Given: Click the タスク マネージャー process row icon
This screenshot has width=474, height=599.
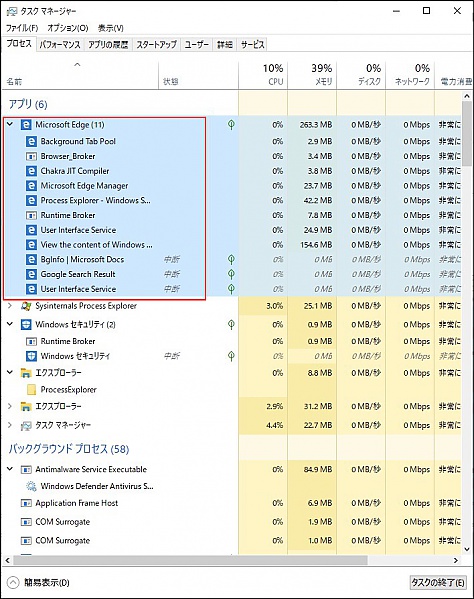Looking at the screenshot, I should pyautogui.click(x=26, y=425).
